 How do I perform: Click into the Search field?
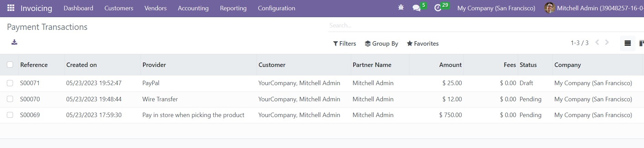pos(480,25)
